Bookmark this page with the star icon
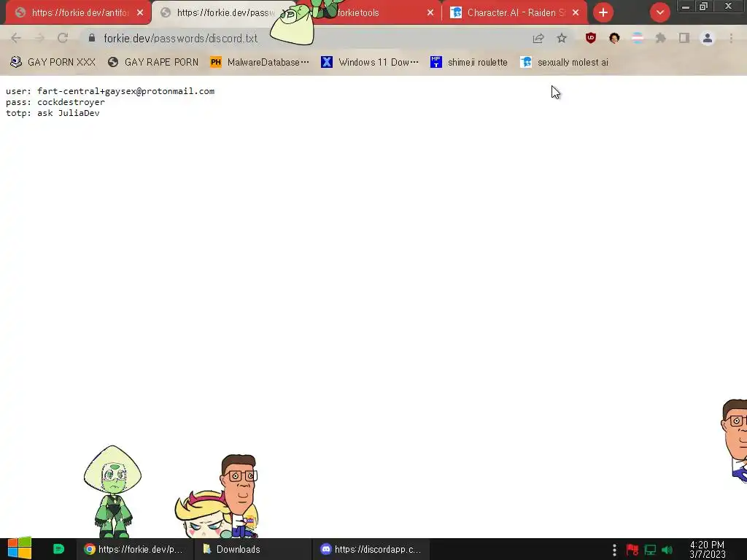747x560 pixels. pos(562,38)
